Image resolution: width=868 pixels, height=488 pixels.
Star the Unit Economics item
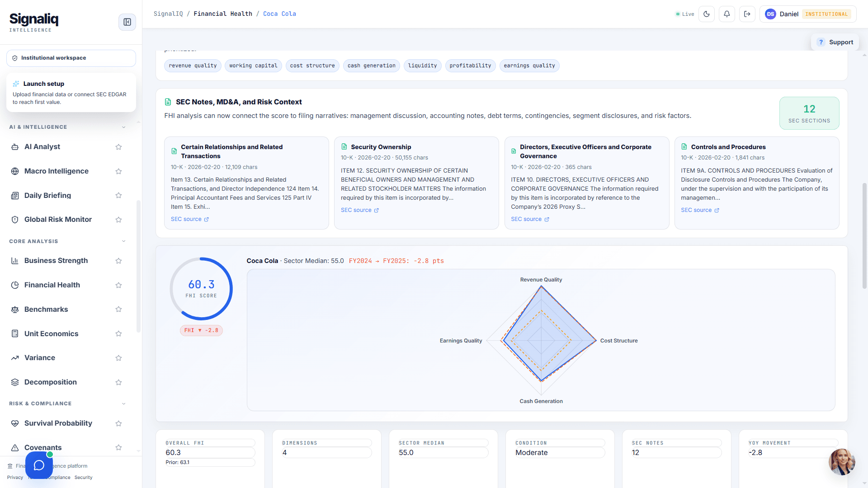click(x=118, y=334)
